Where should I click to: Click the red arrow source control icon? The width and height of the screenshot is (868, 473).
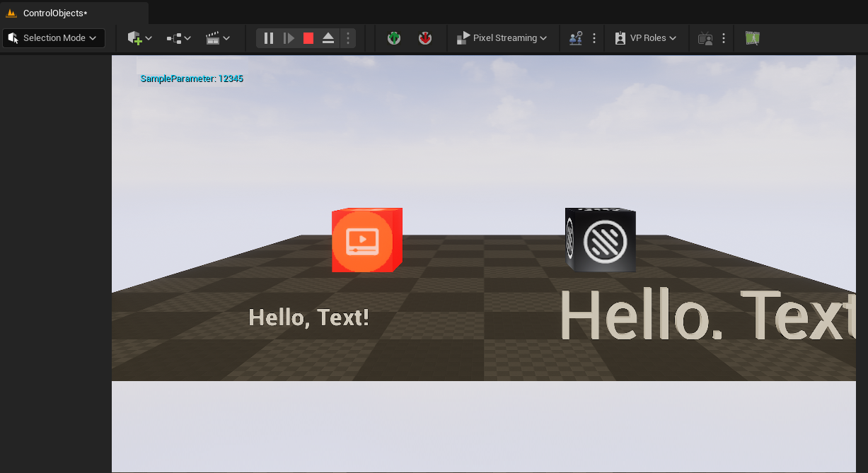click(x=425, y=38)
